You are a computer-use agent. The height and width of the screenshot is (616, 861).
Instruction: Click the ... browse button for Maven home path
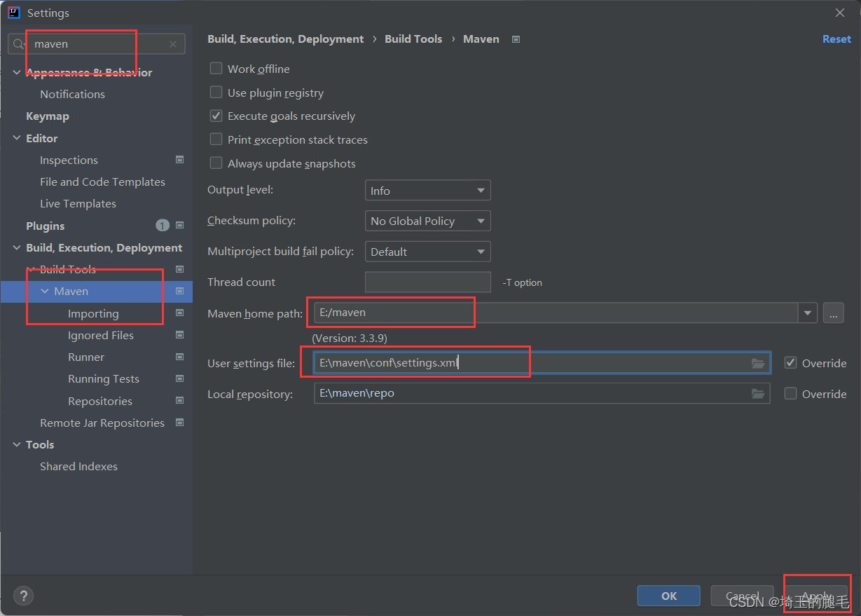pos(833,313)
